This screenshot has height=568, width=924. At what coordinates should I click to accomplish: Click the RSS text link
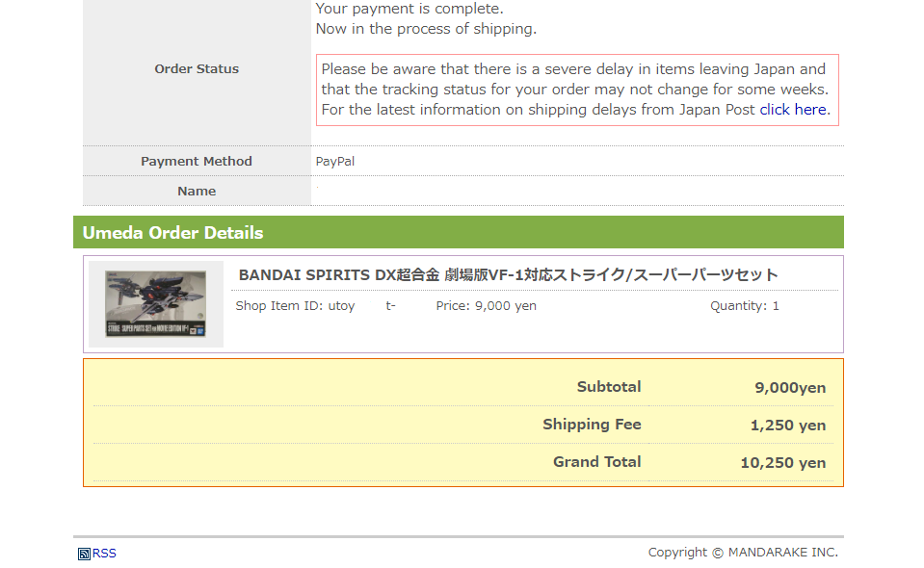[104, 554]
